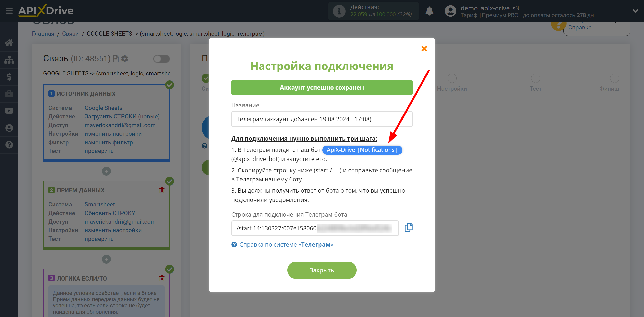Go to Связи breadcrumb

click(70, 34)
